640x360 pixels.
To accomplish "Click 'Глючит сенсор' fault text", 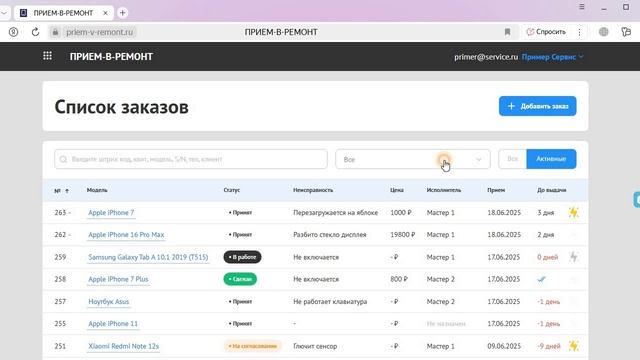I will [x=315, y=346].
